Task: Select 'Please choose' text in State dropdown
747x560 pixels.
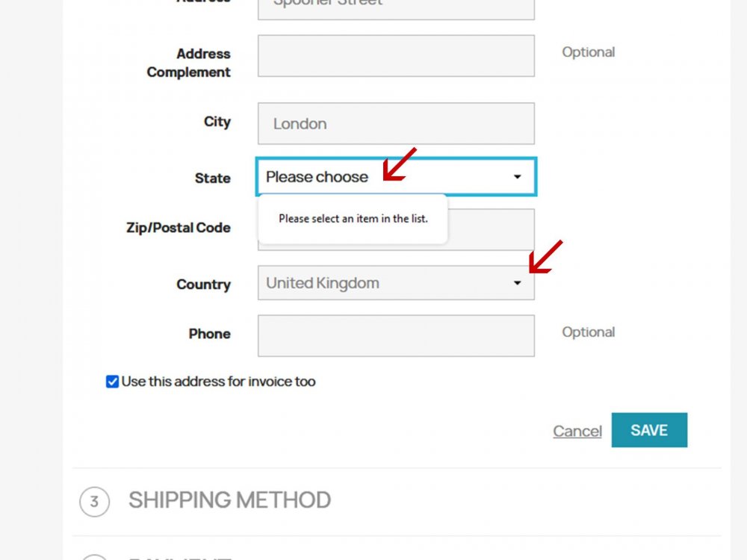Action: click(x=316, y=177)
